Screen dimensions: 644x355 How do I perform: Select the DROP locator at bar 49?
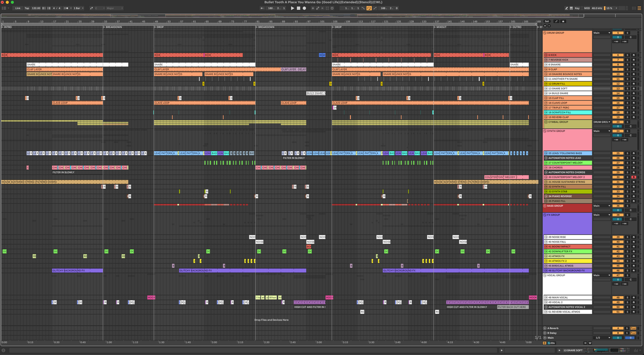click(159, 27)
